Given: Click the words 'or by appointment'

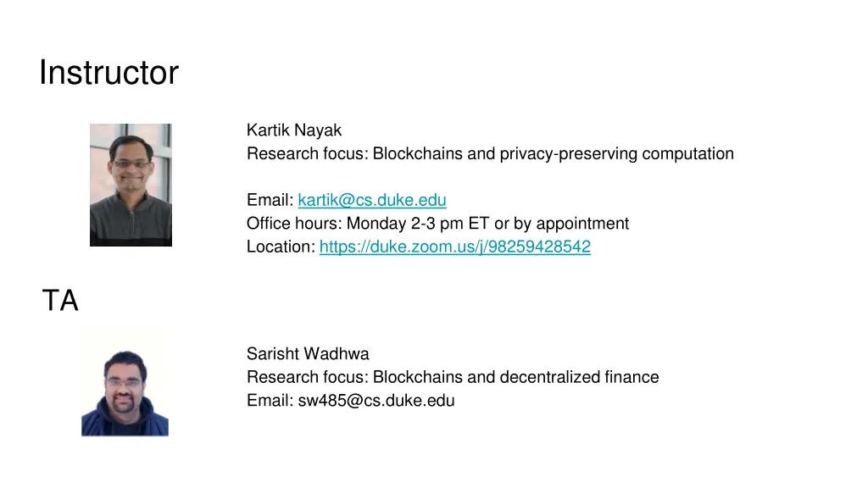Looking at the screenshot, I should click(562, 224).
